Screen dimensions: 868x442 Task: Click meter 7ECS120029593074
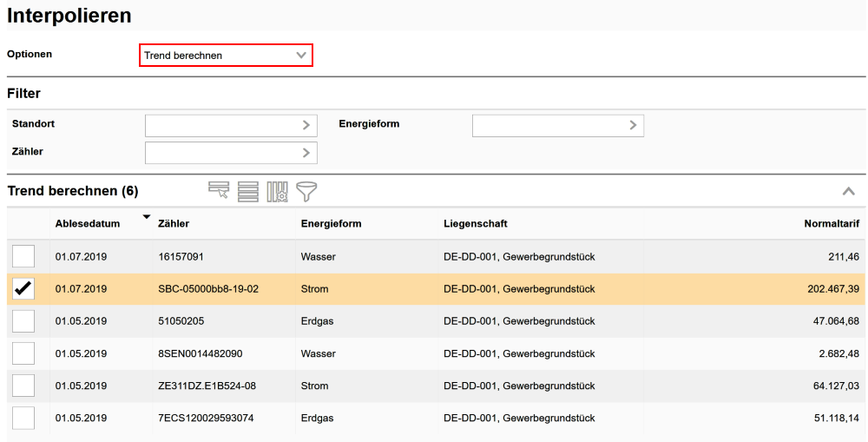(206, 419)
